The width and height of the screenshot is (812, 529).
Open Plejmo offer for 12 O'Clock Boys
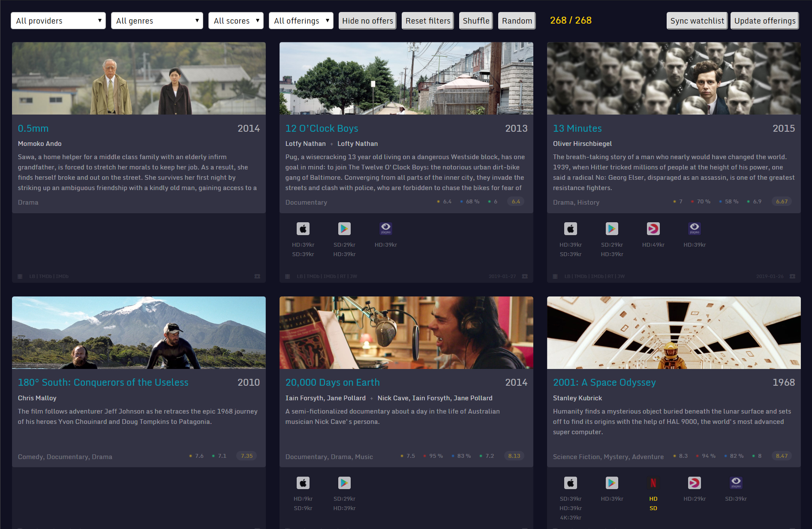[x=386, y=229]
